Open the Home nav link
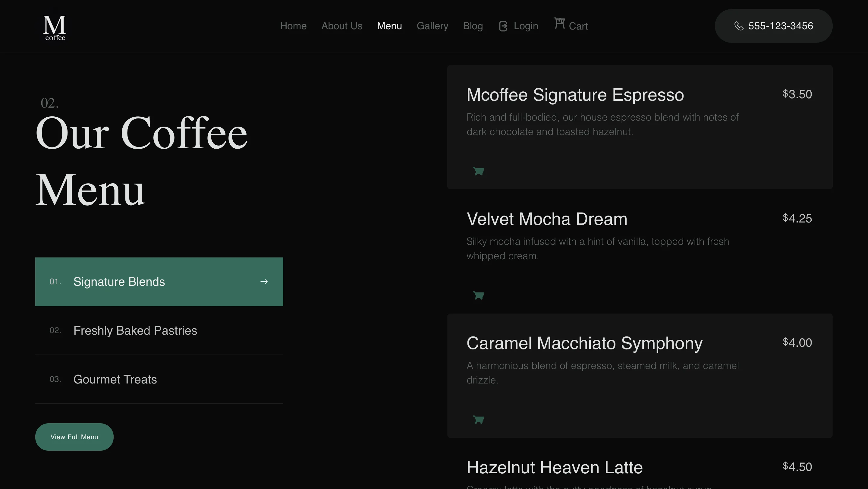The image size is (868, 489). 293,26
